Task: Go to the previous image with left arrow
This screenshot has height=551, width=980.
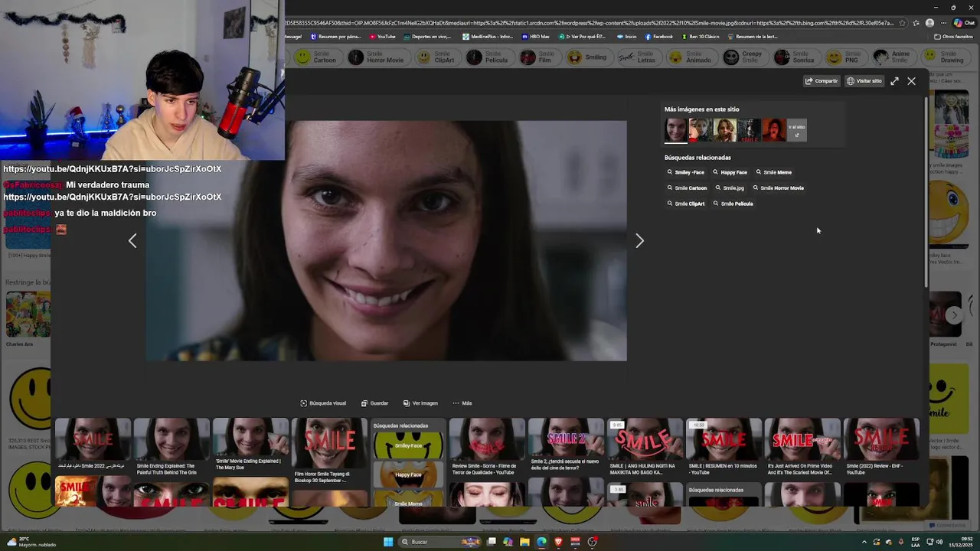Action: (132, 241)
